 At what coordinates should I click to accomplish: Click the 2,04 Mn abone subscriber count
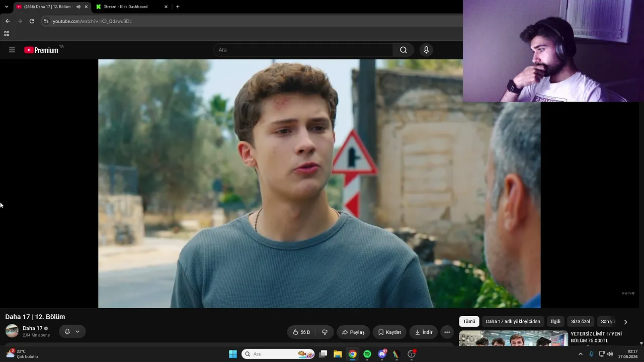(x=36, y=335)
